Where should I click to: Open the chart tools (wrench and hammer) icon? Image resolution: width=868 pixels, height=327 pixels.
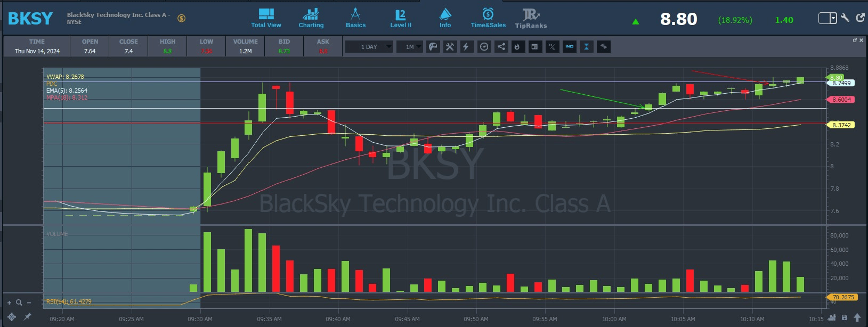(450, 47)
